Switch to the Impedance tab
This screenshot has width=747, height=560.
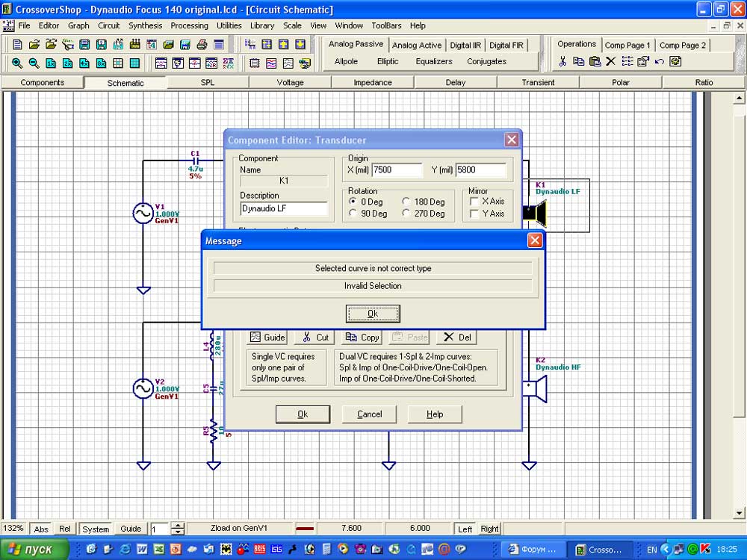(373, 82)
